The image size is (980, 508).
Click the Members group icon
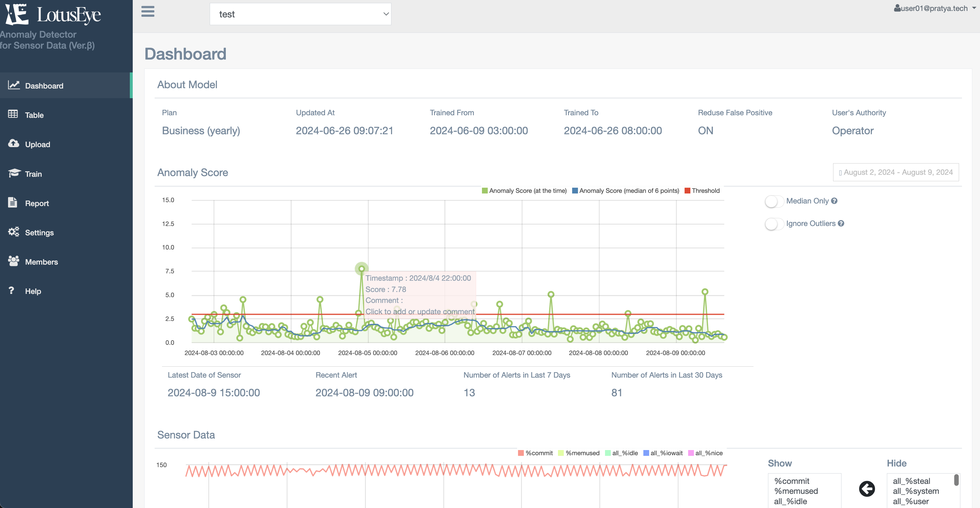[14, 261]
